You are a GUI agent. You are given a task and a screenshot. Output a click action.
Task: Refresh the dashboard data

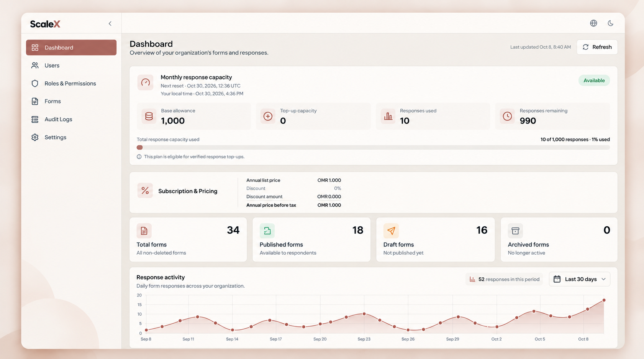point(597,47)
